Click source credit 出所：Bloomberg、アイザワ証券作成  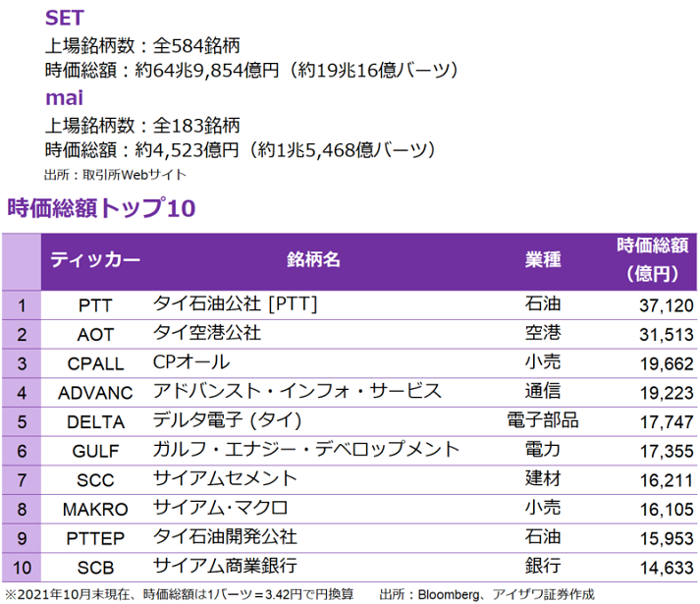487,594
